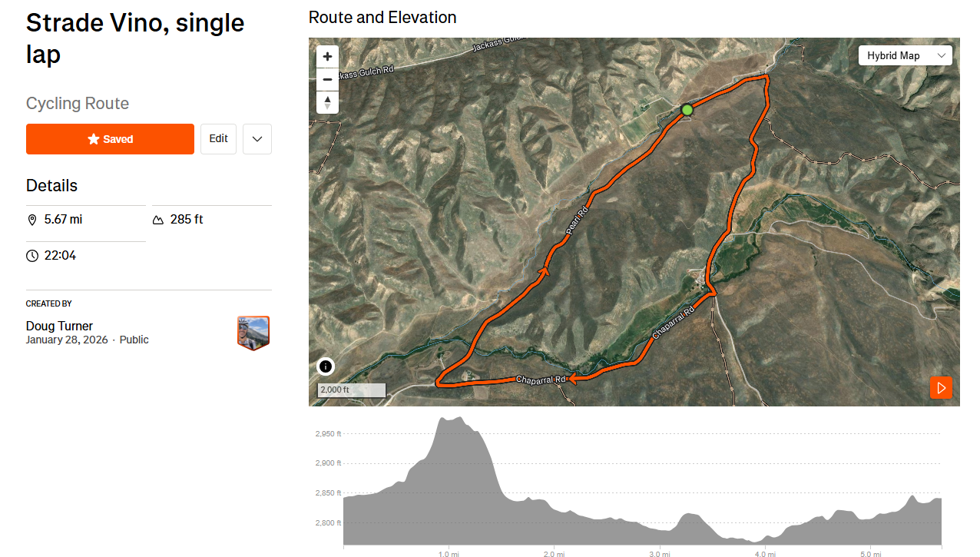Image resolution: width=980 pixels, height=557 pixels.
Task: Zoom out on the route map
Action: click(327, 79)
